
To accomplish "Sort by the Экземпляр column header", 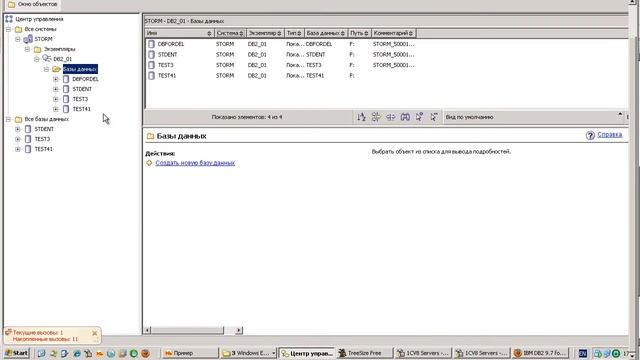I will coord(265,33).
